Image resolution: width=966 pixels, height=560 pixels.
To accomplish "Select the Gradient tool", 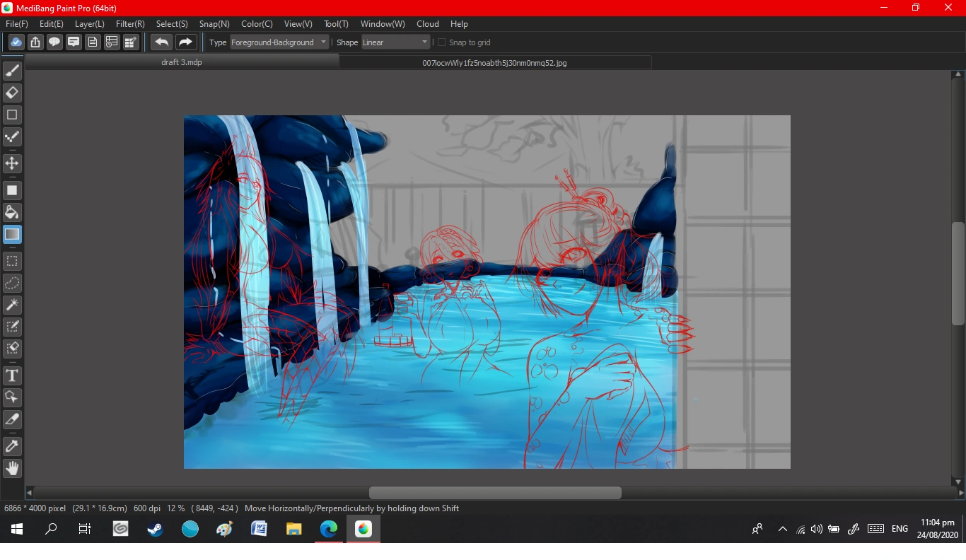I will pos(12,234).
